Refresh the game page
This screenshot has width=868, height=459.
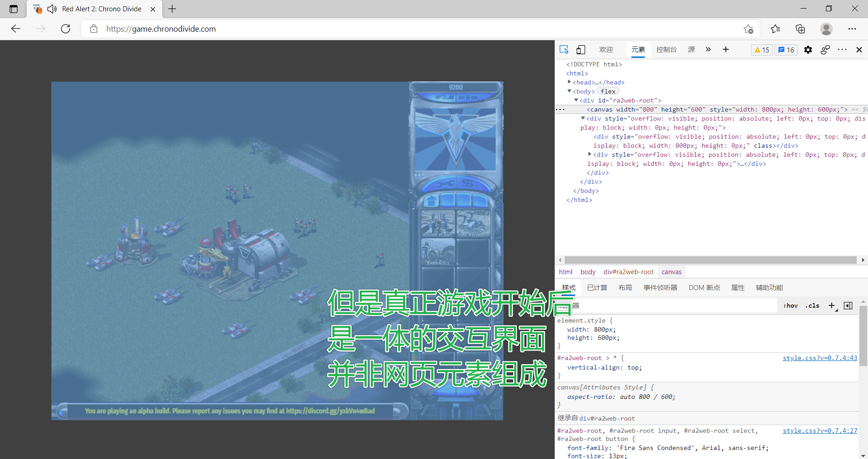tap(66, 29)
